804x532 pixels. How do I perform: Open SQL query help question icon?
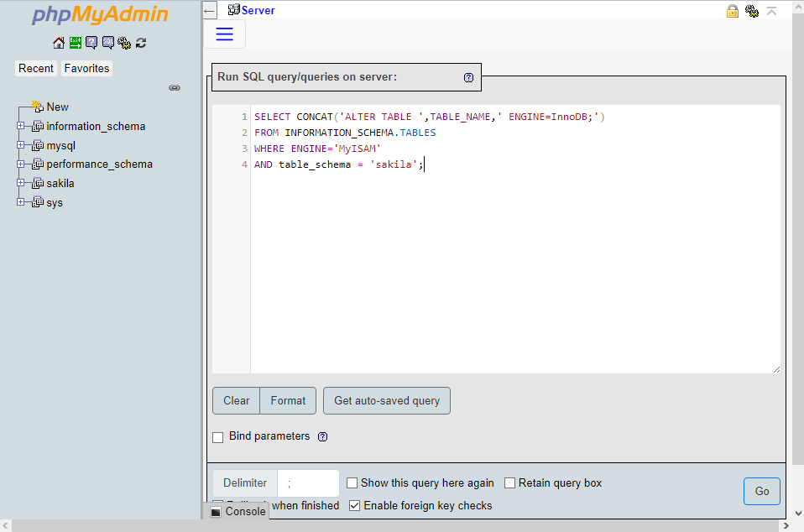coord(468,77)
